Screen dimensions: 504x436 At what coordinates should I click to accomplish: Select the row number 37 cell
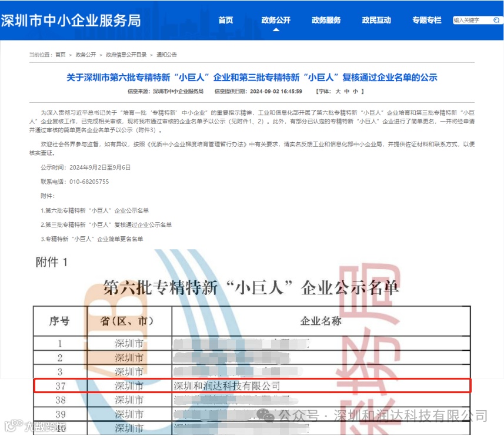(x=61, y=386)
